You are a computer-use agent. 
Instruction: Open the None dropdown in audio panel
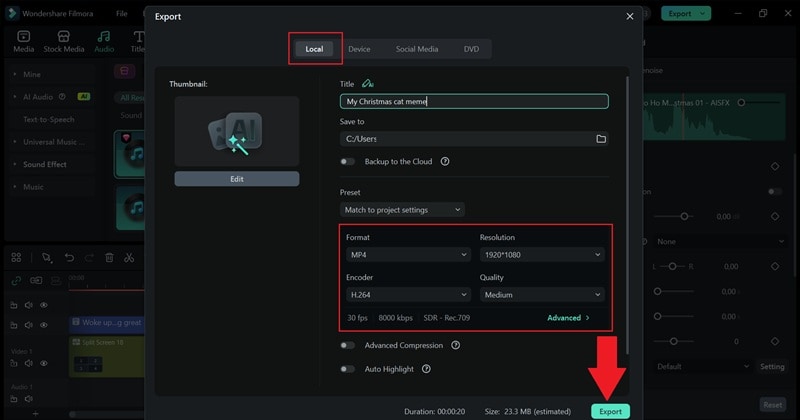pos(718,241)
